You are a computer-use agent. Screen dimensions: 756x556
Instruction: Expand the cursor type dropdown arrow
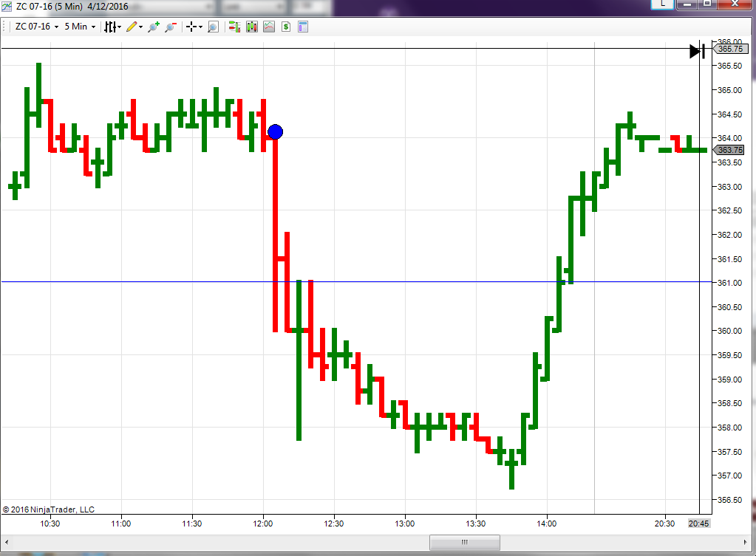[x=200, y=27]
